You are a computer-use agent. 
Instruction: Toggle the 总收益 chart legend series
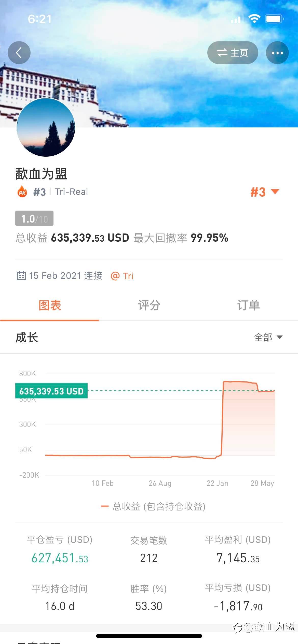click(153, 506)
